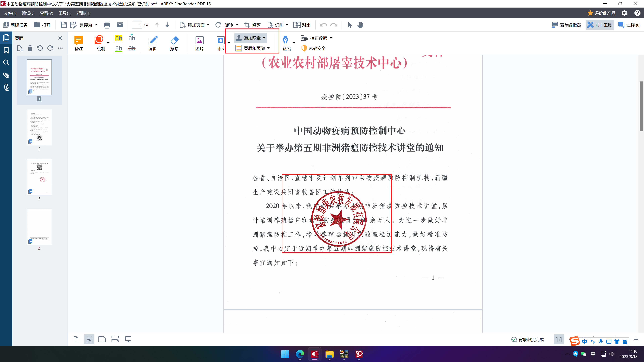Expand the 页眉和页脚 dropdown

point(269,48)
